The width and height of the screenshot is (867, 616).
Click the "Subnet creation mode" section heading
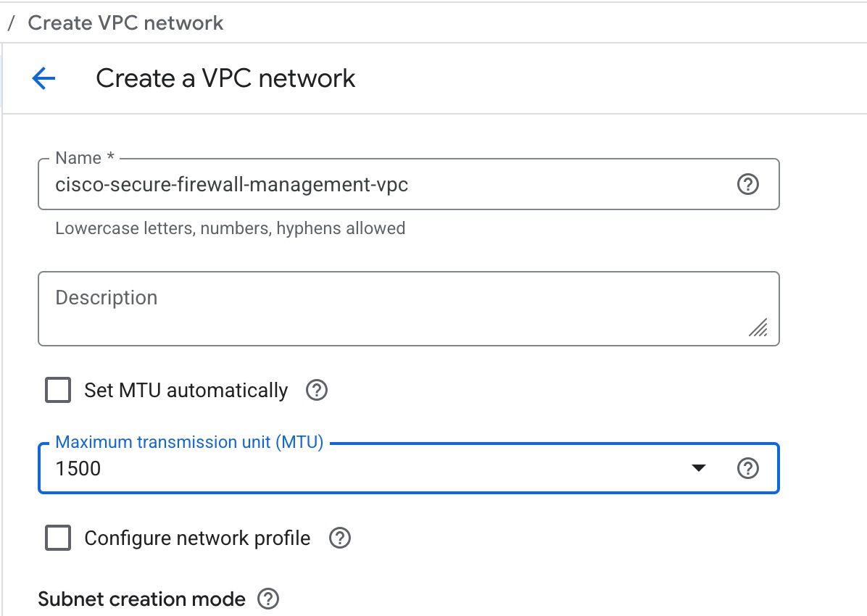point(141,599)
